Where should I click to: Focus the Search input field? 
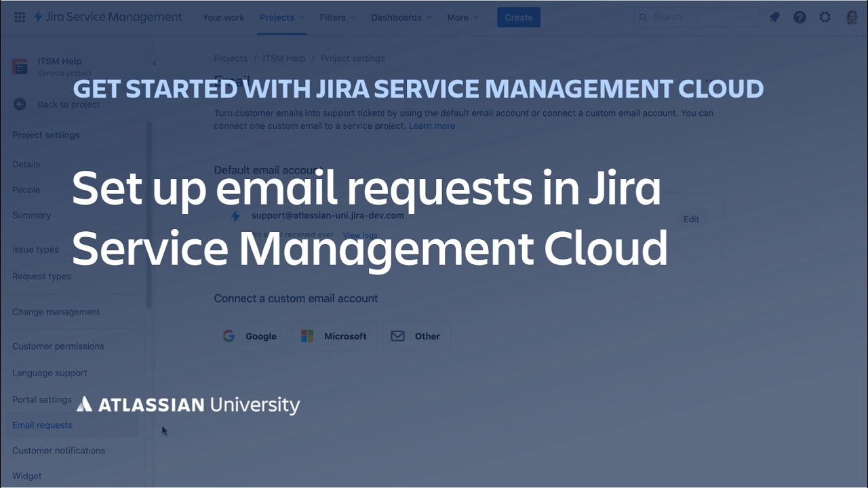pos(696,17)
